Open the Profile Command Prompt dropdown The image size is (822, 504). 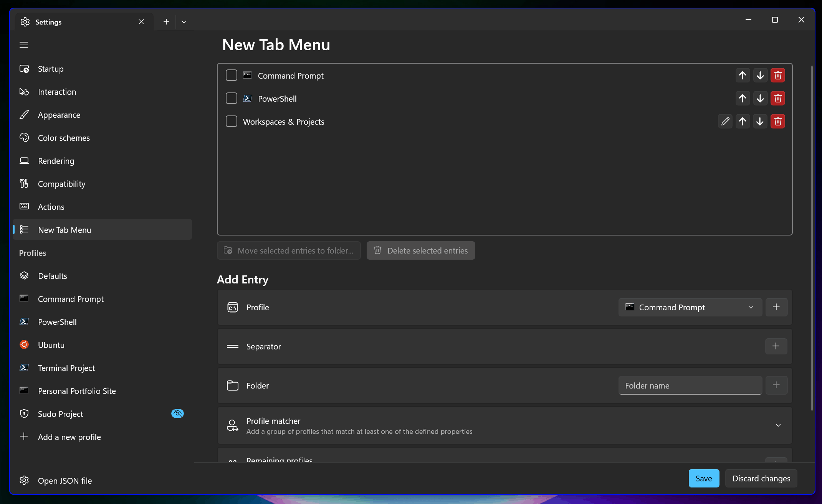point(690,307)
